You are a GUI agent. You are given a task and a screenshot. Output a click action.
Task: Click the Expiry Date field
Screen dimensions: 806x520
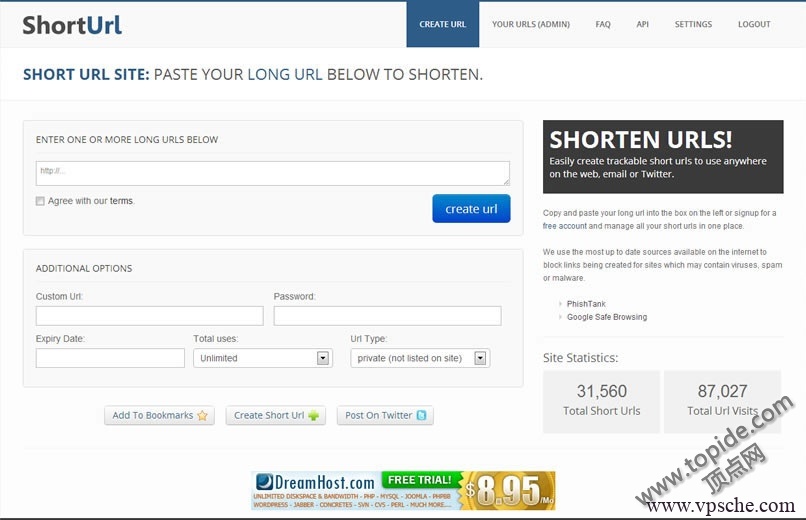click(x=110, y=358)
